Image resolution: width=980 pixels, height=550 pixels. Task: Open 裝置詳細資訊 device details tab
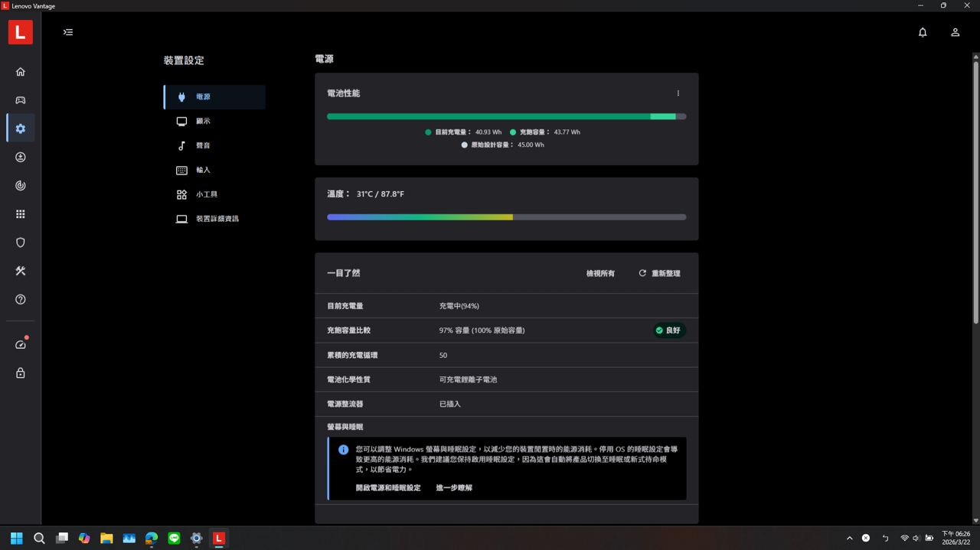click(x=217, y=219)
